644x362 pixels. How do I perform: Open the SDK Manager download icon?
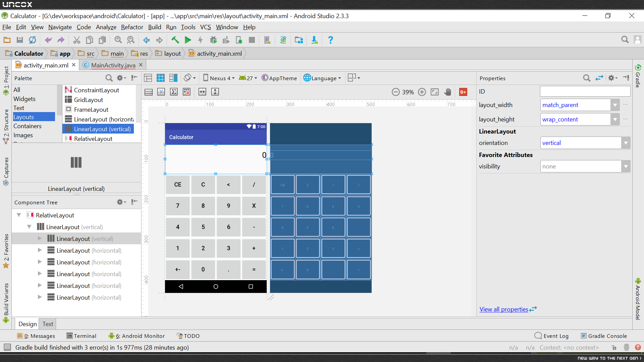click(x=315, y=40)
